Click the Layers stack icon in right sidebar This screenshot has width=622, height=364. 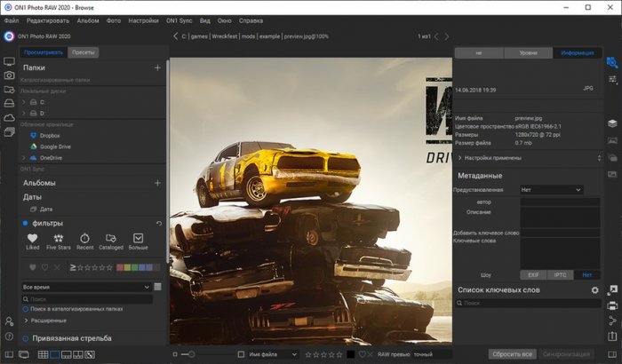[612, 123]
